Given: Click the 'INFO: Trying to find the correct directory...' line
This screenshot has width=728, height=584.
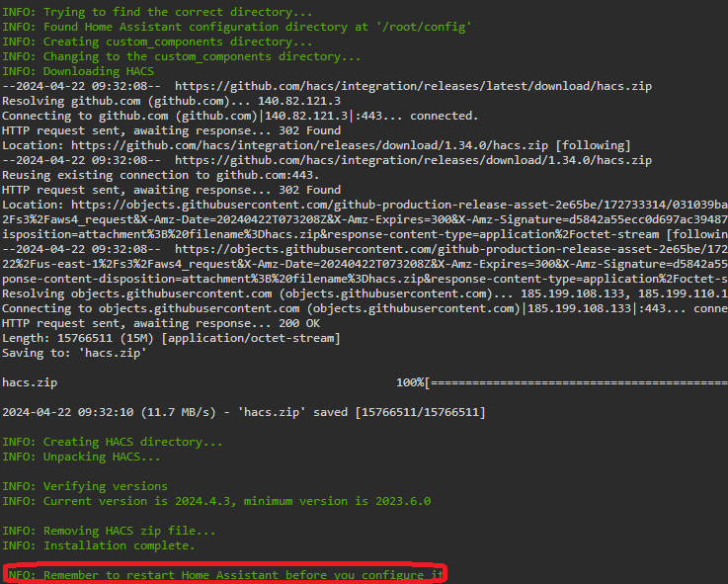Looking at the screenshot, I should coord(157,12).
